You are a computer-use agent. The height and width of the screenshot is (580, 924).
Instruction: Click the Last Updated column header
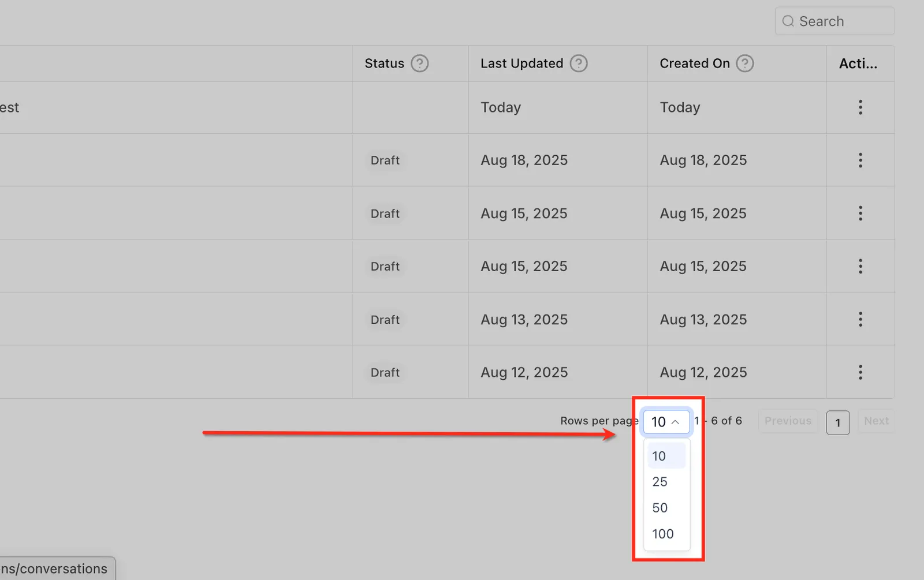[x=521, y=63]
